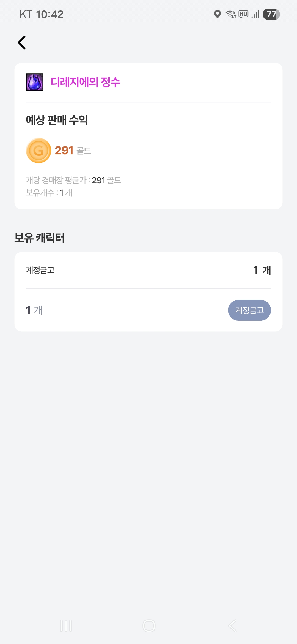297x644 pixels.
Task: Tap the HD call status icon
Action: coord(243,14)
